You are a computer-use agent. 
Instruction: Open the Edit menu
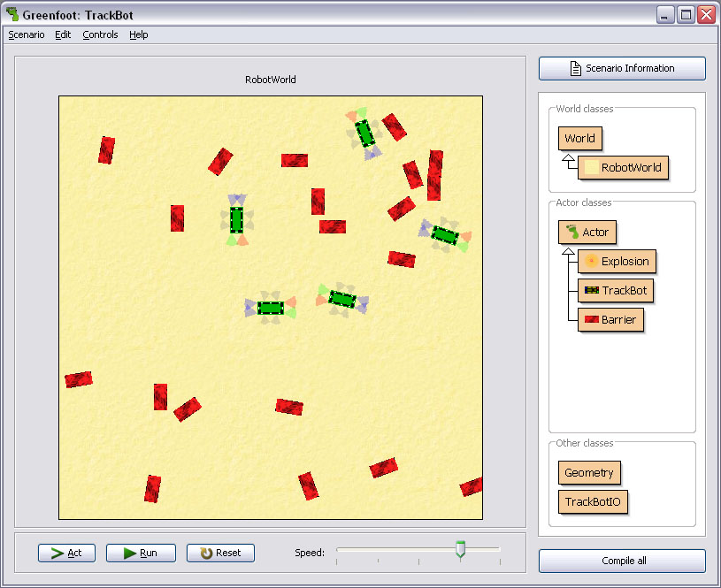63,35
